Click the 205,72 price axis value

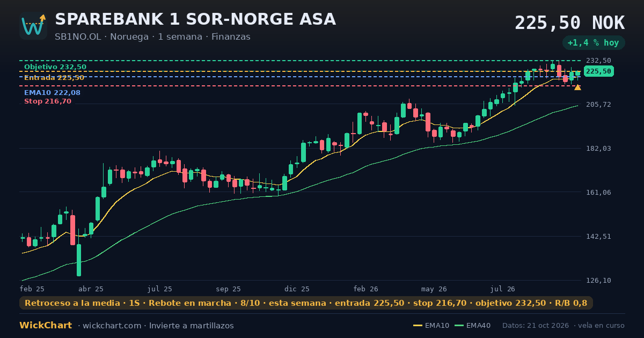(598, 104)
